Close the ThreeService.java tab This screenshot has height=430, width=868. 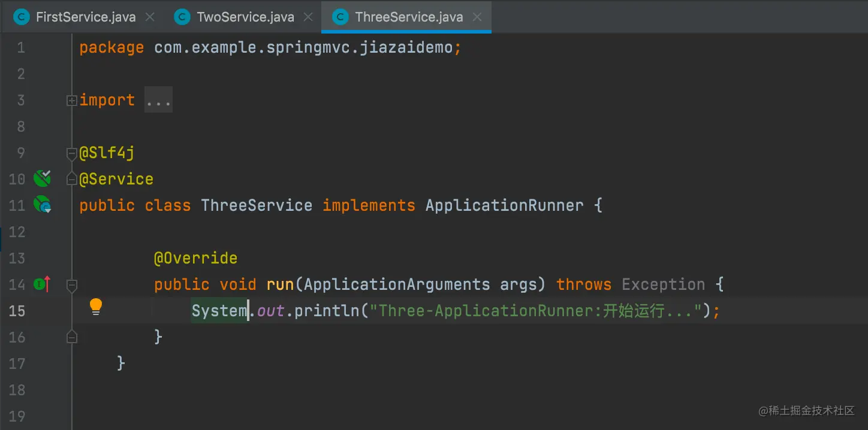[477, 17]
